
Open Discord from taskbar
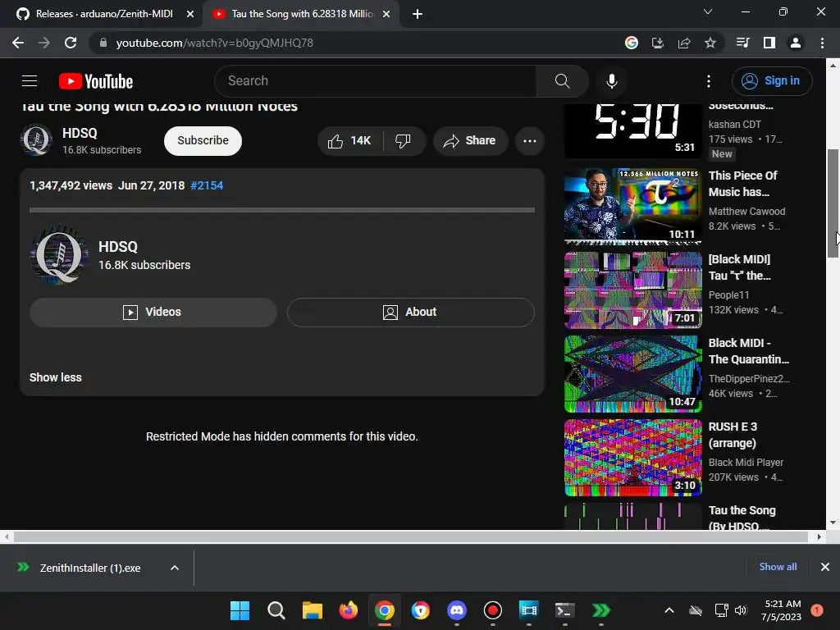pyautogui.click(x=456, y=610)
